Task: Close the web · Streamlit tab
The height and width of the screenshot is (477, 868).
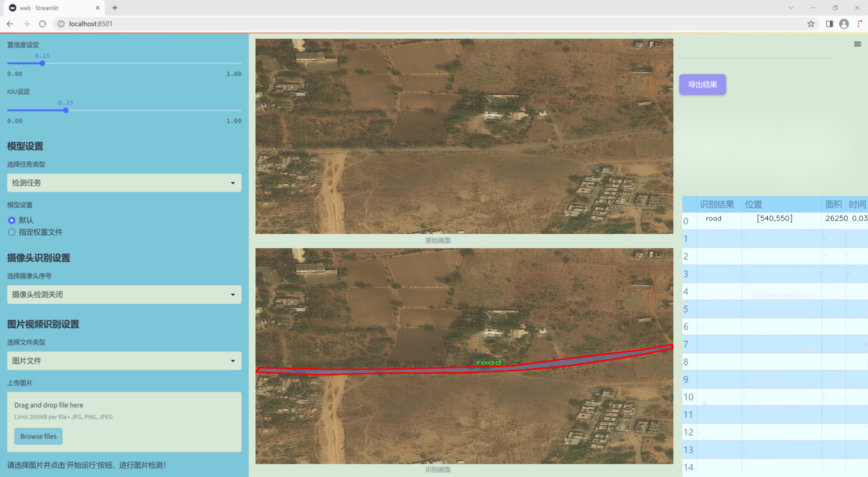Action: click(98, 8)
